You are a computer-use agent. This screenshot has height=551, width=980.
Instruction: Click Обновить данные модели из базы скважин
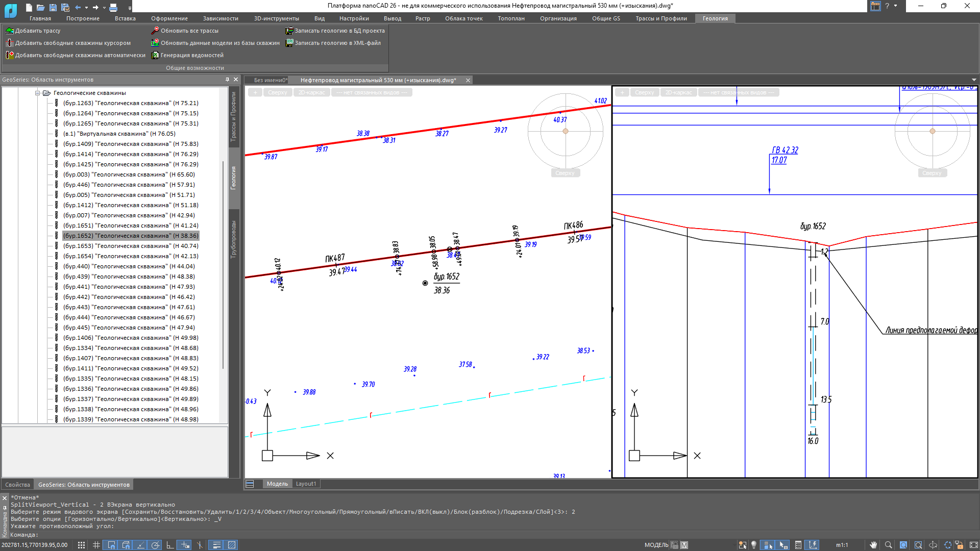(215, 43)
